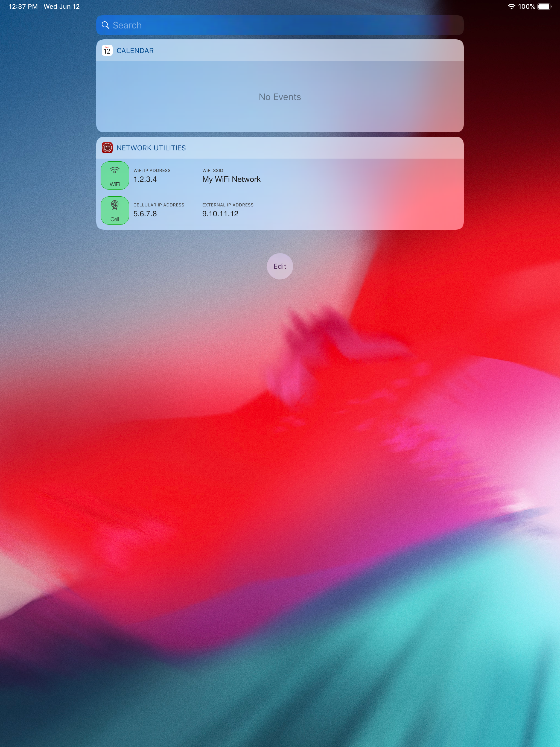Tap the 12:37 PM clock in status bar
The height and width of the screenshot is (747, 560).
[x=23, y=6]
